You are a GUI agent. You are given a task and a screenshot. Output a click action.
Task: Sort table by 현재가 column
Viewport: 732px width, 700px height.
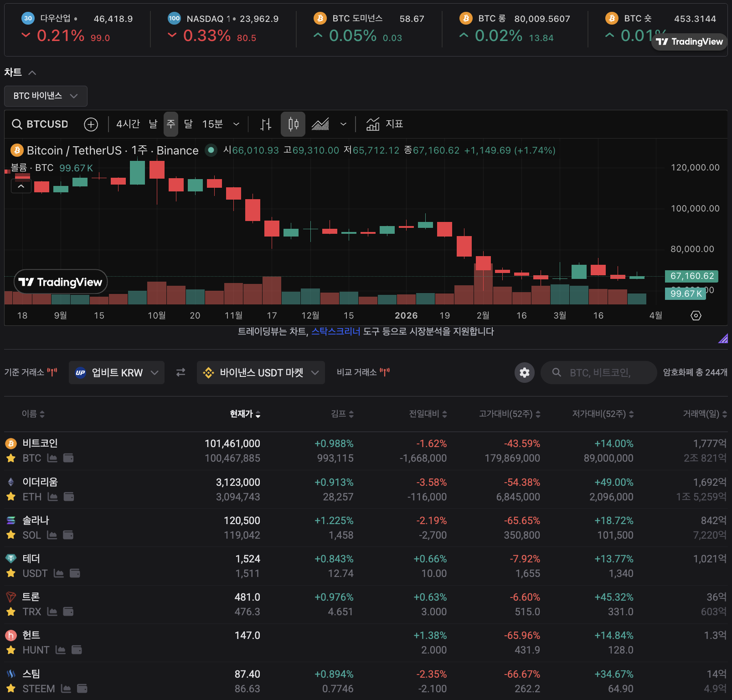(x=245, y=414)
